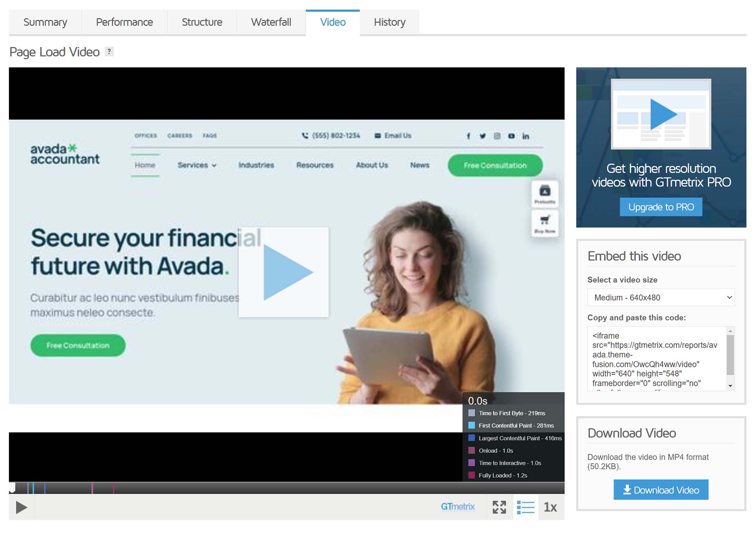The width and height of the screenshot is (756, 541).
Task: Click News nav item in video
Action: point(420,165)
